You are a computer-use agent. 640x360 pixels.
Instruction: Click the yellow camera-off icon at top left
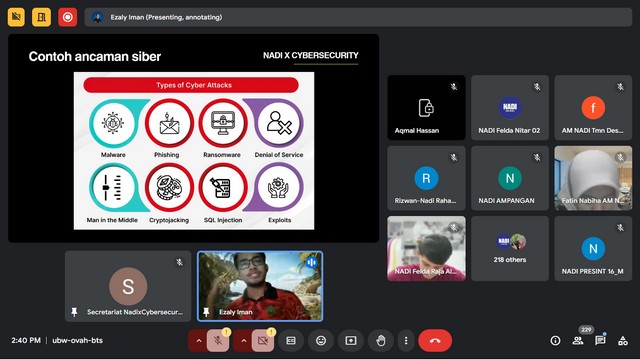click(16, 17)
